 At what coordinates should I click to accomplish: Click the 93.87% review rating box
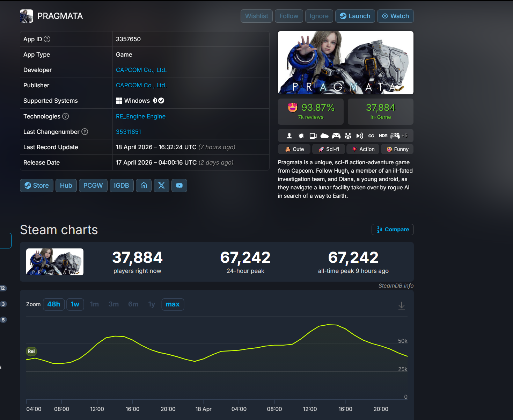311,111
